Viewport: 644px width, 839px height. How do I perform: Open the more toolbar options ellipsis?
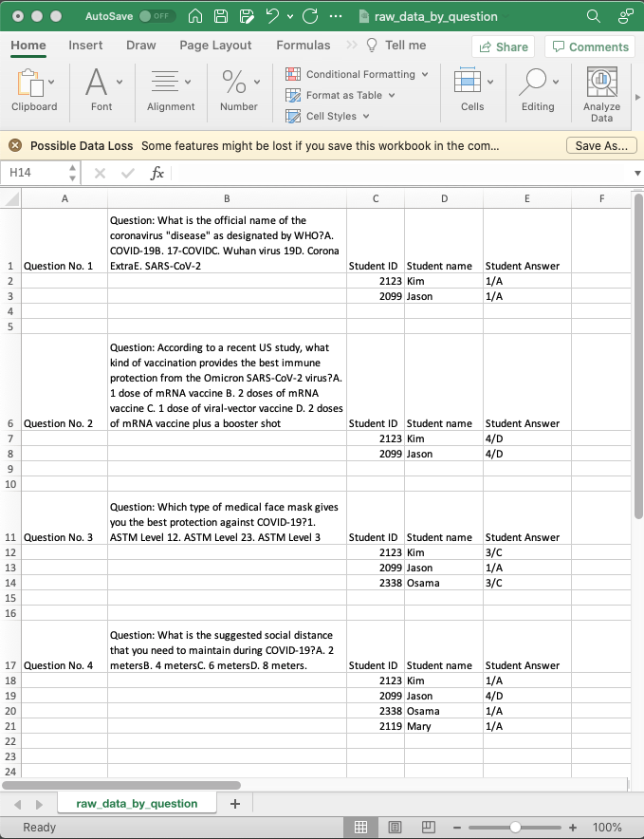pos(336,16)
